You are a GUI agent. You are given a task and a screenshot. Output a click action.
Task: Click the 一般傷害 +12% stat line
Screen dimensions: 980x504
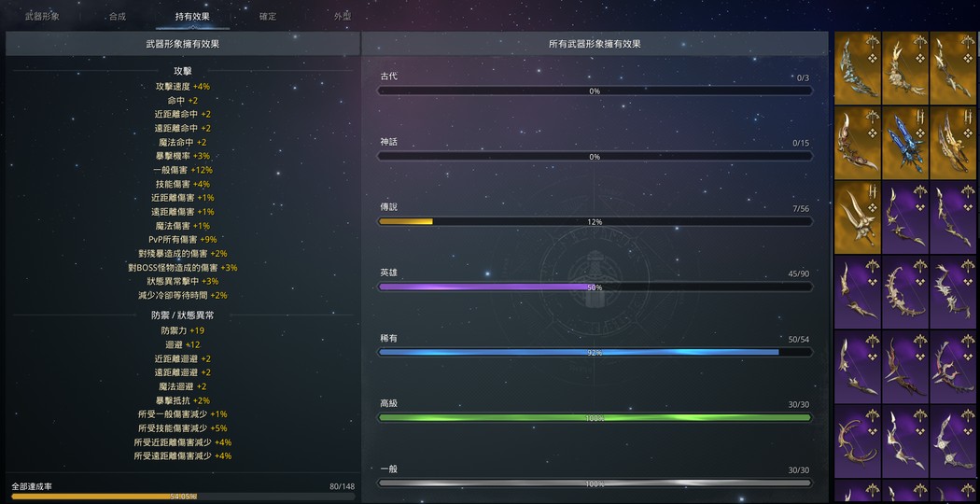[x=183, y=170]
